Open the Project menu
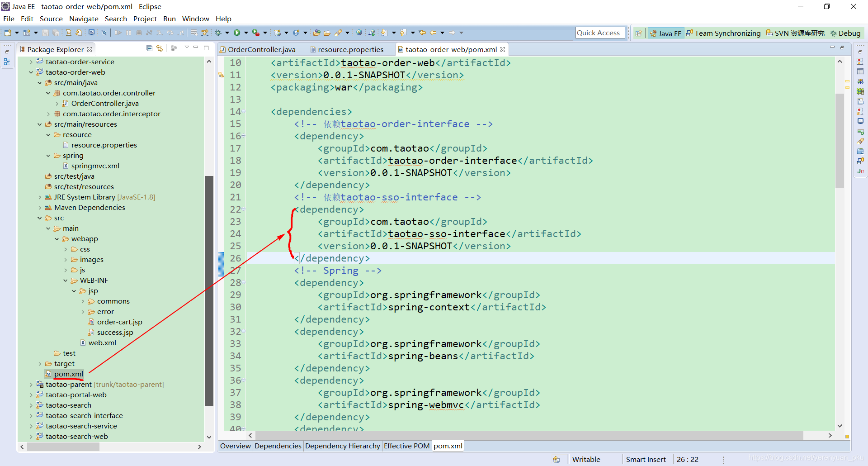The height and width of the screenshot is (466, 868). (145, 19)
